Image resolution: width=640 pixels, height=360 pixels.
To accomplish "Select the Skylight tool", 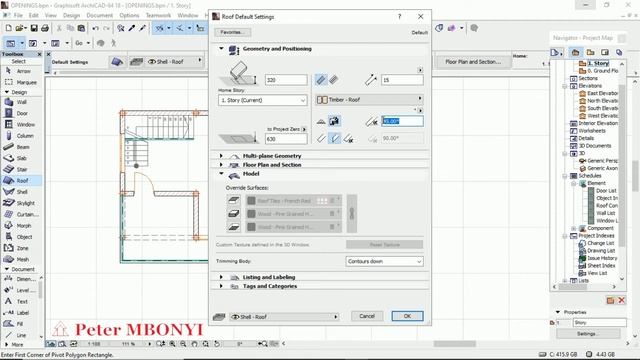I will point(22,203).
